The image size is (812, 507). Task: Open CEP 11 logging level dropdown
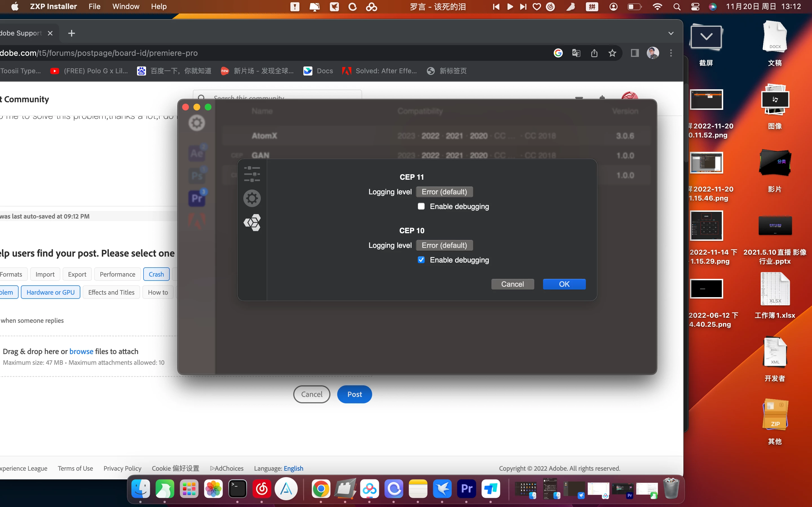444,192
